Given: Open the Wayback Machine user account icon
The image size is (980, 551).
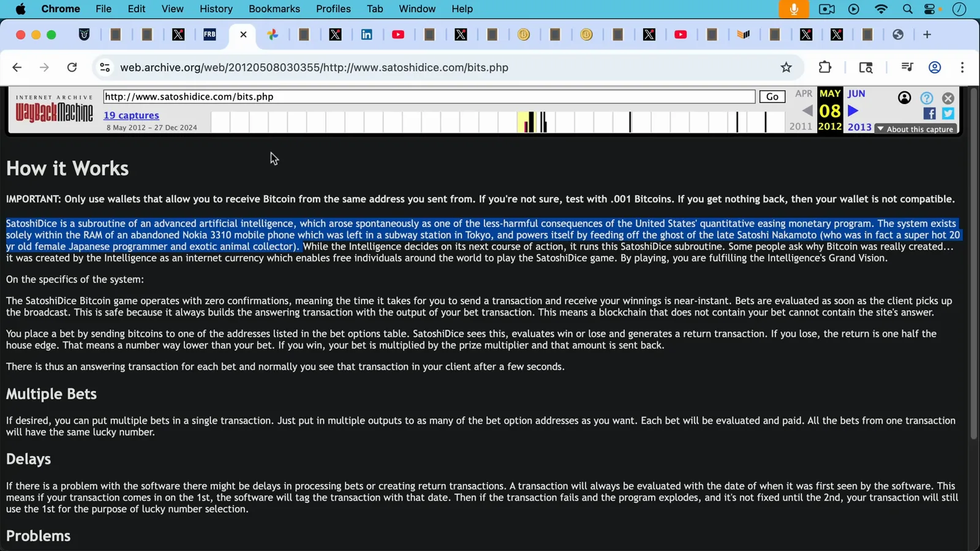Looking at the screenshot, I should tap(904, 97).
